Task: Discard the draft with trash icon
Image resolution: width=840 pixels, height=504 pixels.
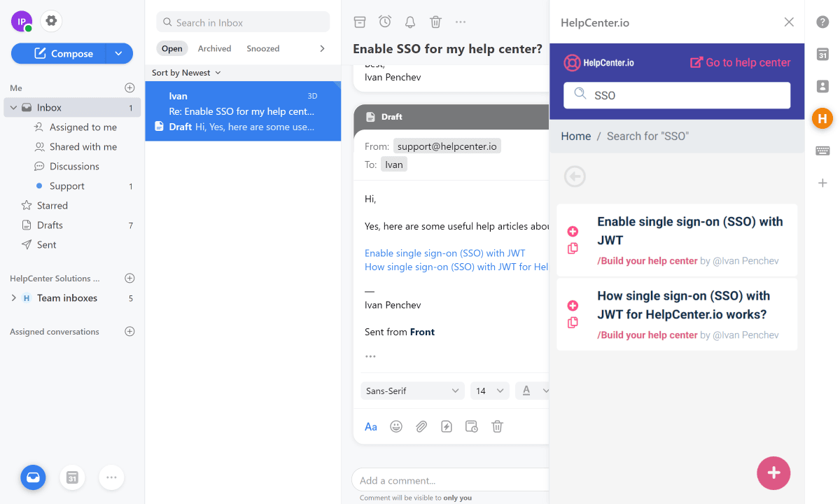Action: [x=497, y=426]
